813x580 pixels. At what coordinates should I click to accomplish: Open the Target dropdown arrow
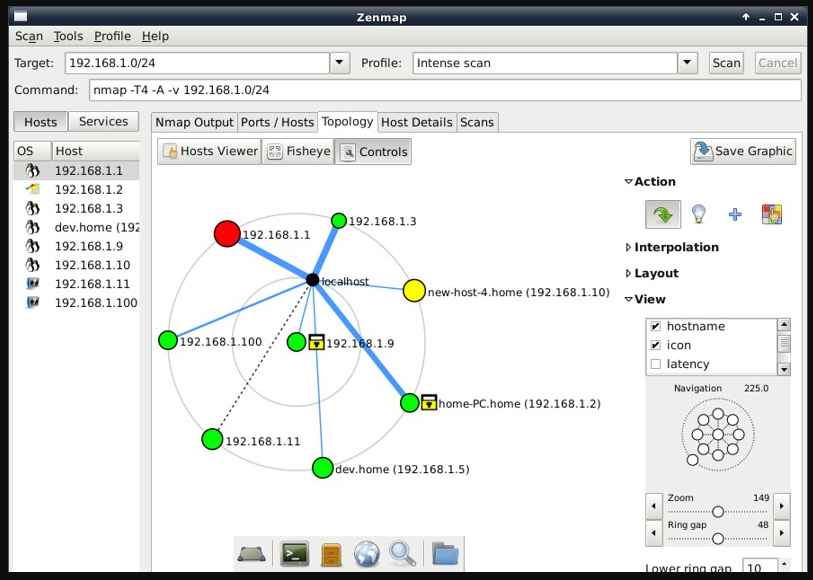(339, 63)
